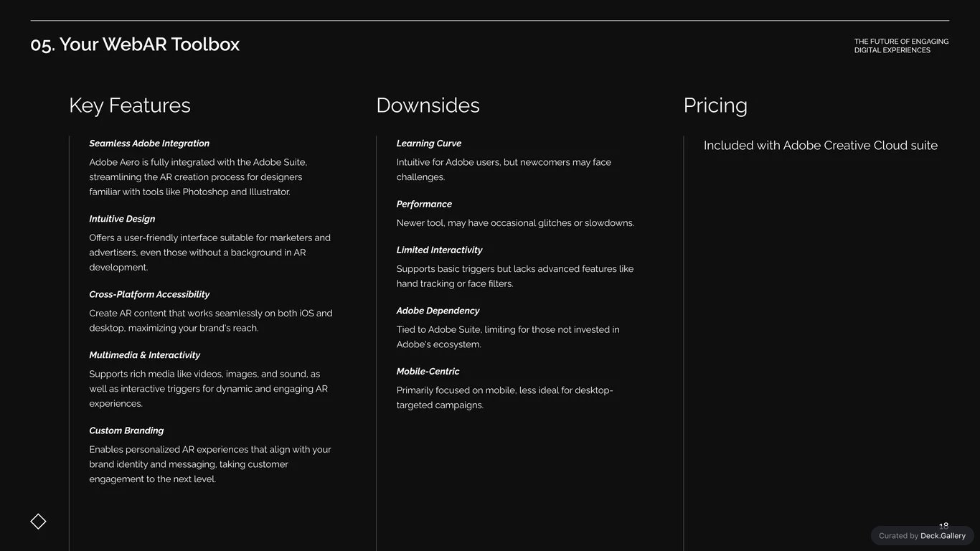Click 'Cross-Platform Accessibility' subheading
Viewport: 980px width, 551px height.
pyautogui.click(x=149, y=294)
